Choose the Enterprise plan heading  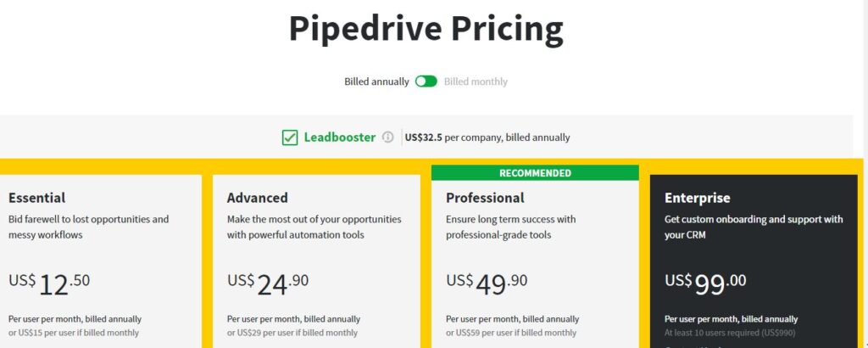(x=698, y=198)
